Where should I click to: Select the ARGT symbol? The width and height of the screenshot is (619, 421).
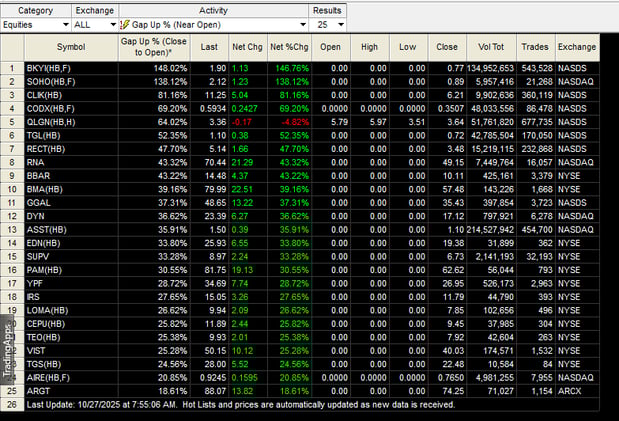pyautogui.click(x=38, y=391)
